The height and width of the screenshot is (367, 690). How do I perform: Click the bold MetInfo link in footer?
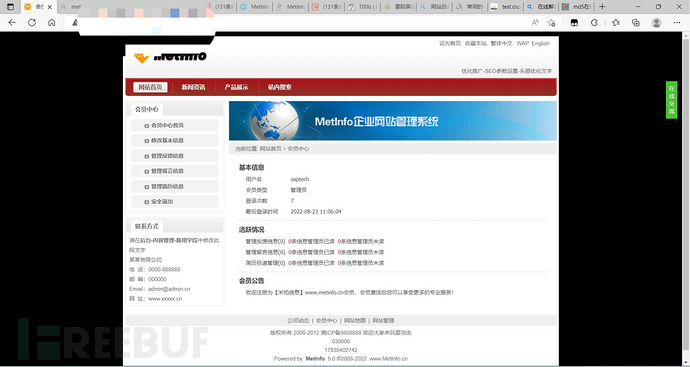point(315,359)
